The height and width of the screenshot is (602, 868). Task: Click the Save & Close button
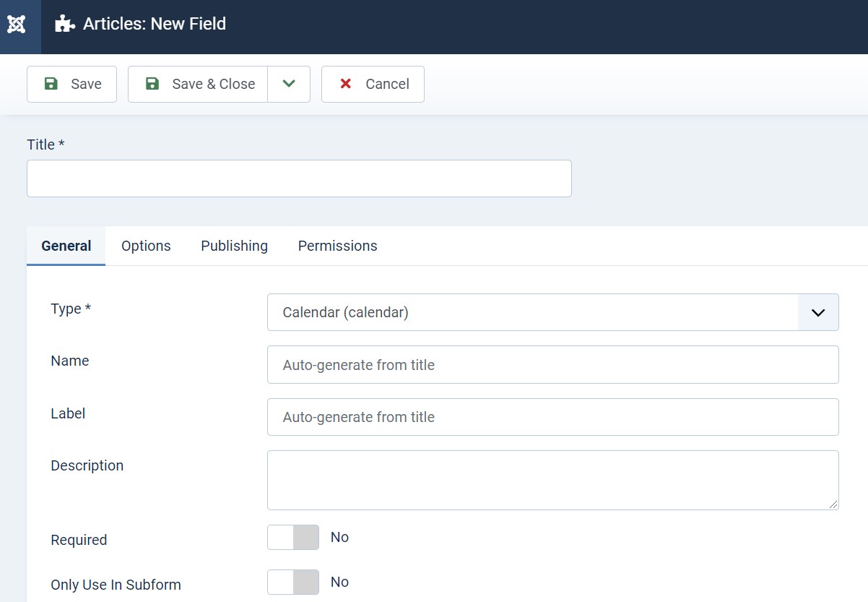coord(198,84)
